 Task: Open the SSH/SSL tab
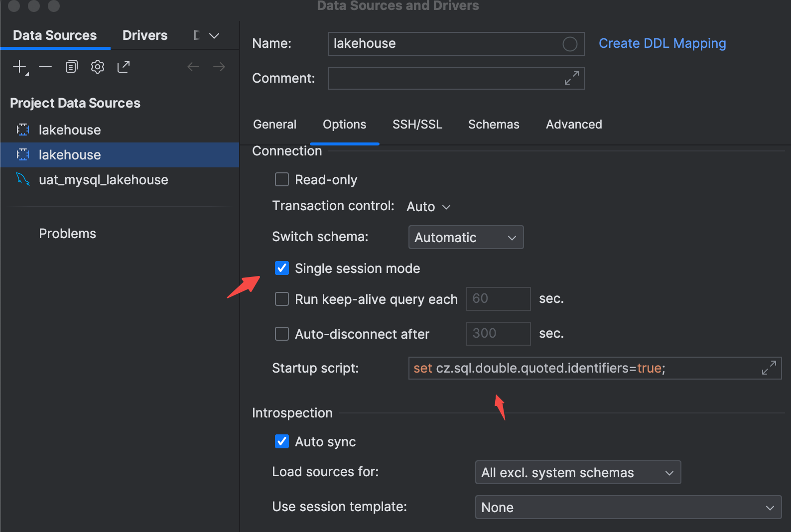coord(417,125)
